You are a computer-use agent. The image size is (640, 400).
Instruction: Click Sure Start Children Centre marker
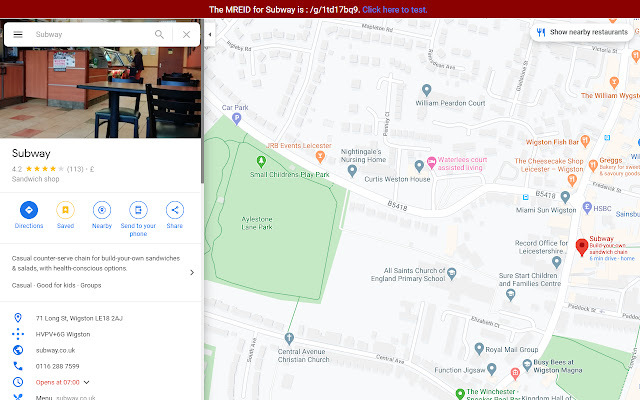pos(510,294)
